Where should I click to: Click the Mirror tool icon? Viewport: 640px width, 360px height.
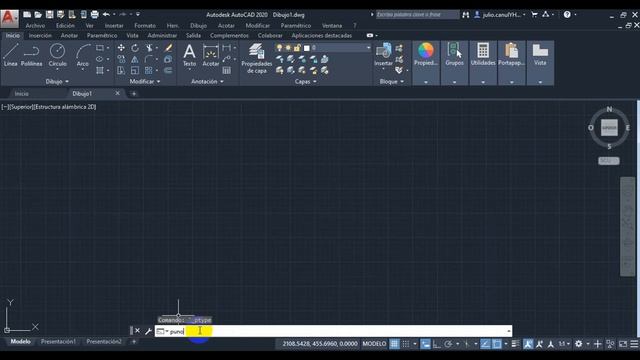[135, 59]
